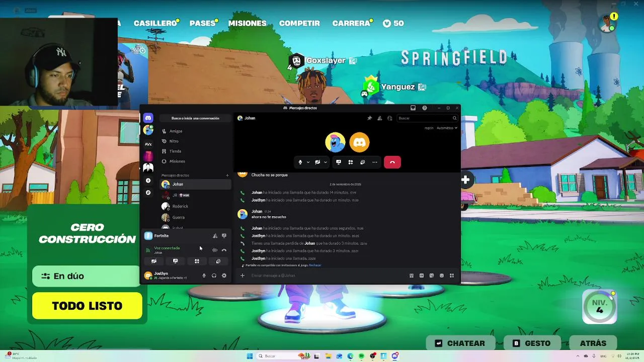Click the Busca o inicia una conversación field
The height and width of the screenshot is (362, 644).
coord(195,118)
